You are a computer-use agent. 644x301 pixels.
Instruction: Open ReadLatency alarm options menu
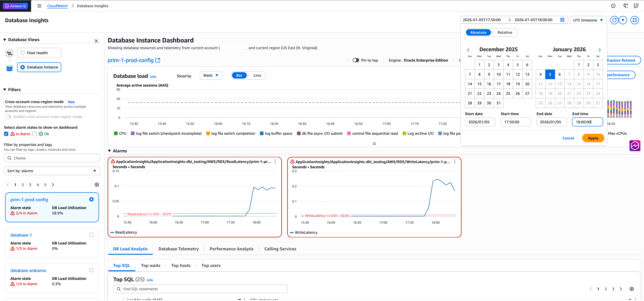coord(275,162)
